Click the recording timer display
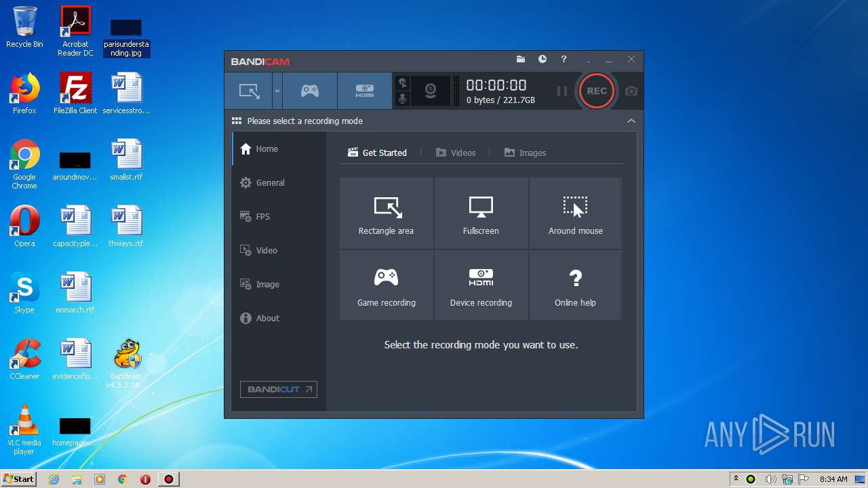Image resolution: width=868 pixels, height=488 pixels. pos(496,85)
